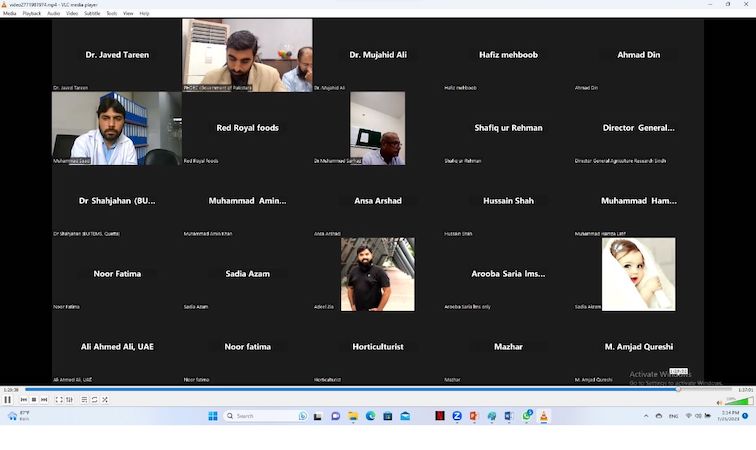Screen dimensions: 756x450
Task: Toggle random shuffle playback
Action: pyautogui.click(x=105, y=400)
